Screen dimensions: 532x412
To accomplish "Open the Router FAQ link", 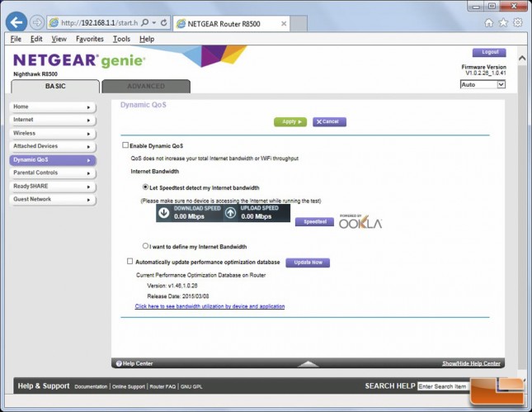I will click(162, 386).
